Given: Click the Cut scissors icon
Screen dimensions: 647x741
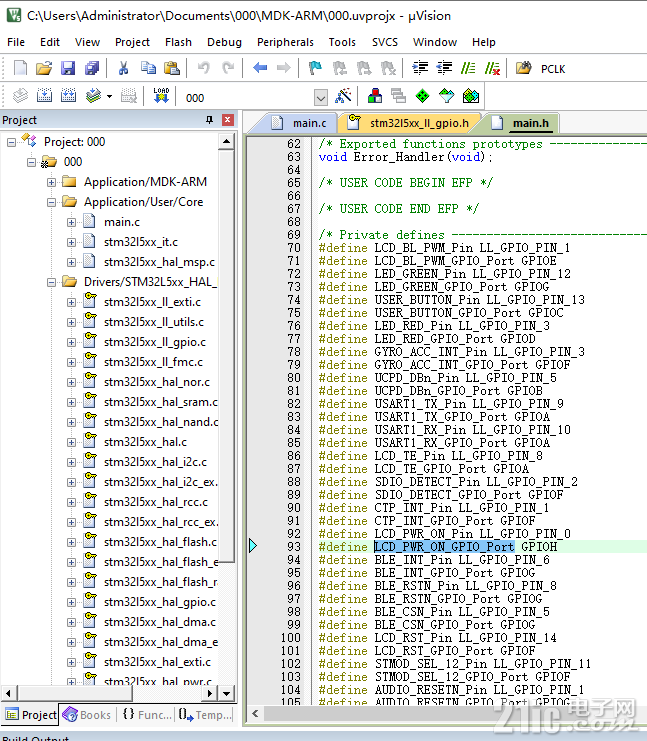Looking at the screenshot, I should pos(123,69).
